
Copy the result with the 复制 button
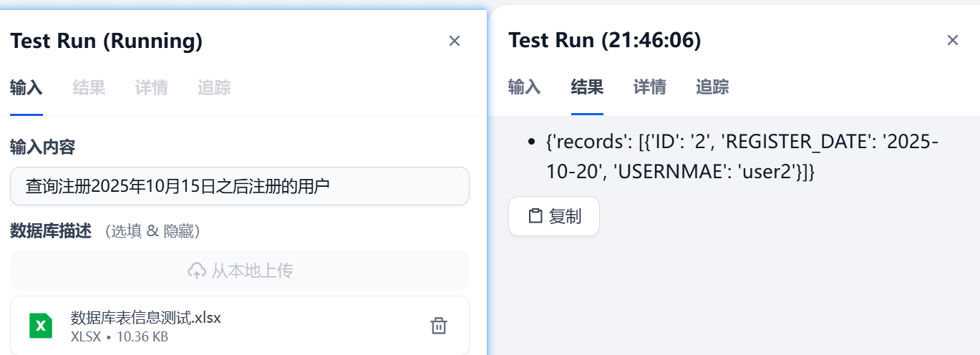[554, 216]
